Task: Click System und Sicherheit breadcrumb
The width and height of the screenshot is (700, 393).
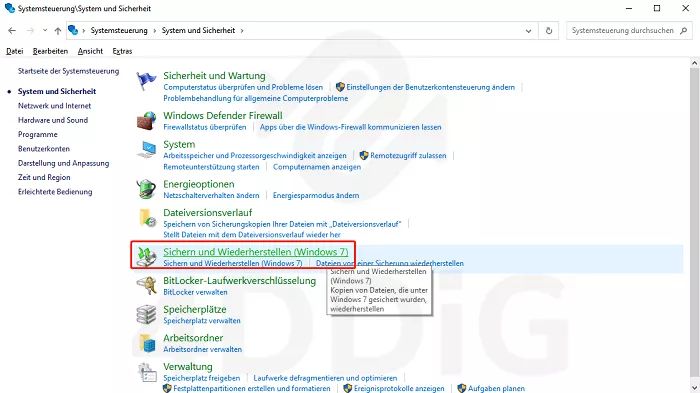Action: [x=198, y=30]
